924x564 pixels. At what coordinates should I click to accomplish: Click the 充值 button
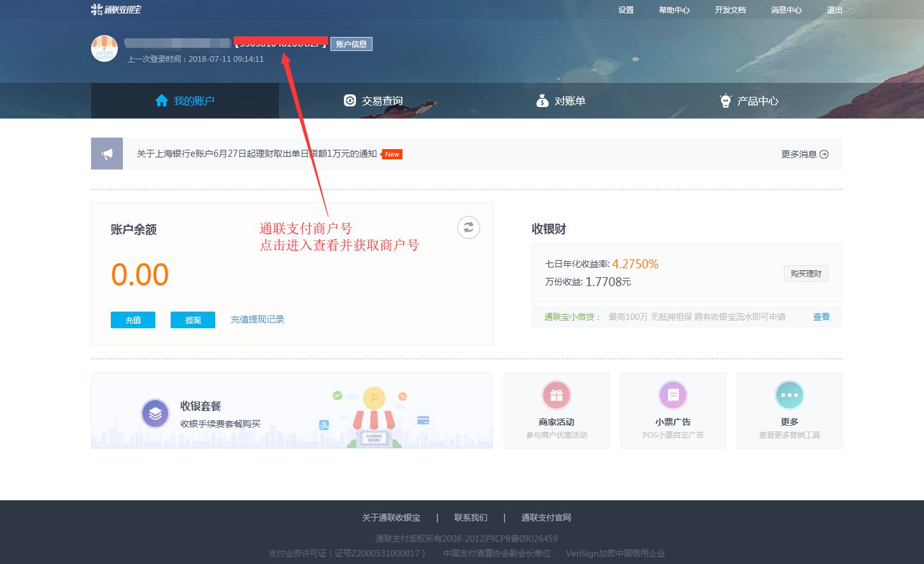[x=133, y=320]
